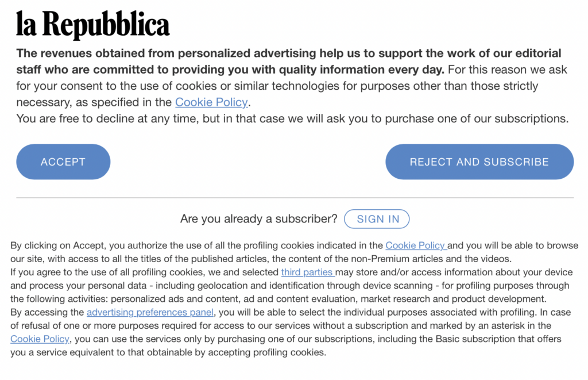Click 'By accessing the' text before the link
The width and height of the screenshot is (588, 380).
point(48,312)
